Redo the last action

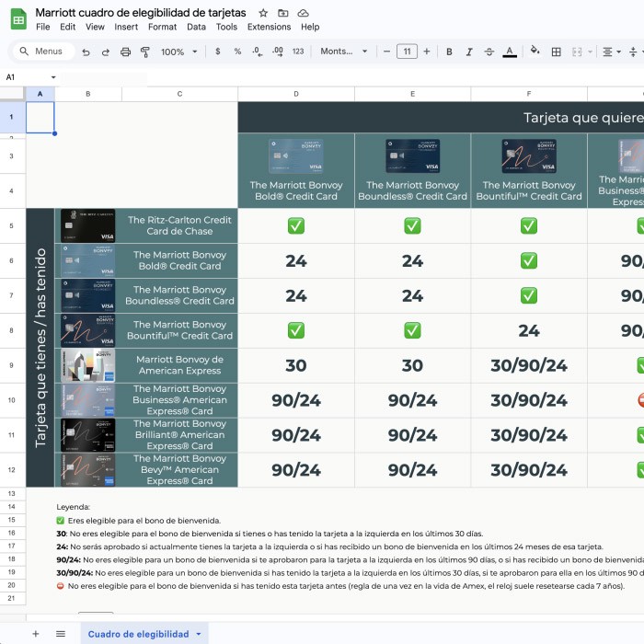106,52
